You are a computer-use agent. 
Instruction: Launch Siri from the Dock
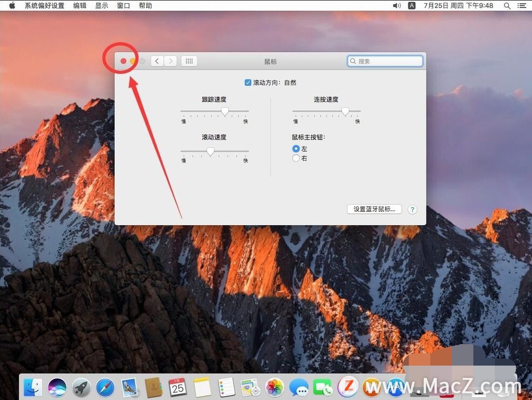[x=57, y=387]
